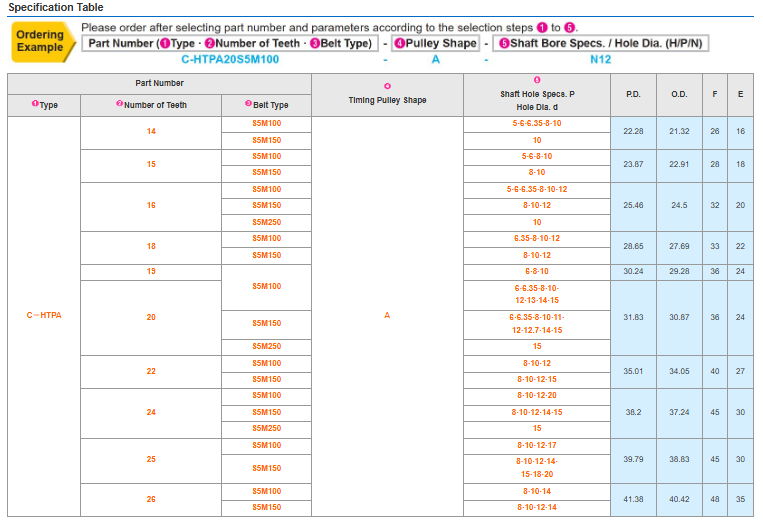Click the orange A in Timing Pulley Shape column
The image size is (763, 521).
point(387,316)
